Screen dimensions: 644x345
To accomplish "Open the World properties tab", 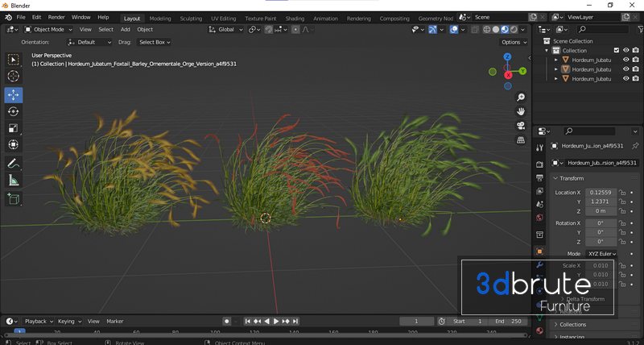I will tap(539, 218).
